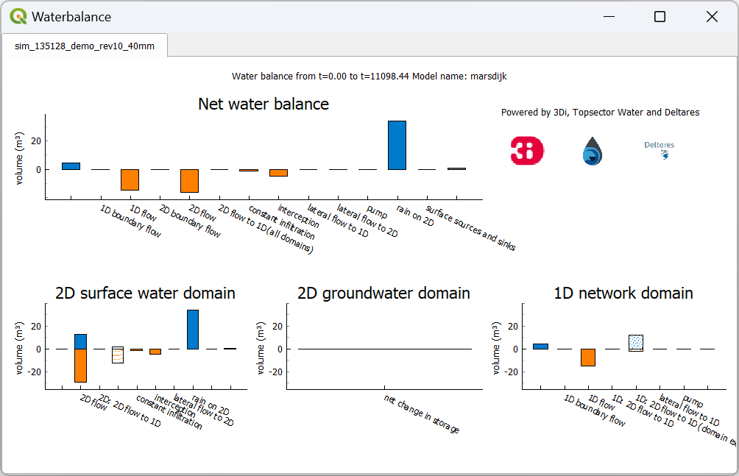This screenshot has width=739, height=476.
Task: Click the 'pump' label in Net water balance chart
Action: [377, 212]
